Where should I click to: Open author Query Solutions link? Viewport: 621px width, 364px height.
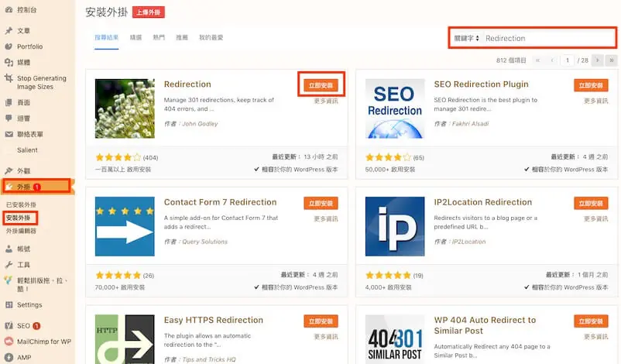(x=204, y=242)
